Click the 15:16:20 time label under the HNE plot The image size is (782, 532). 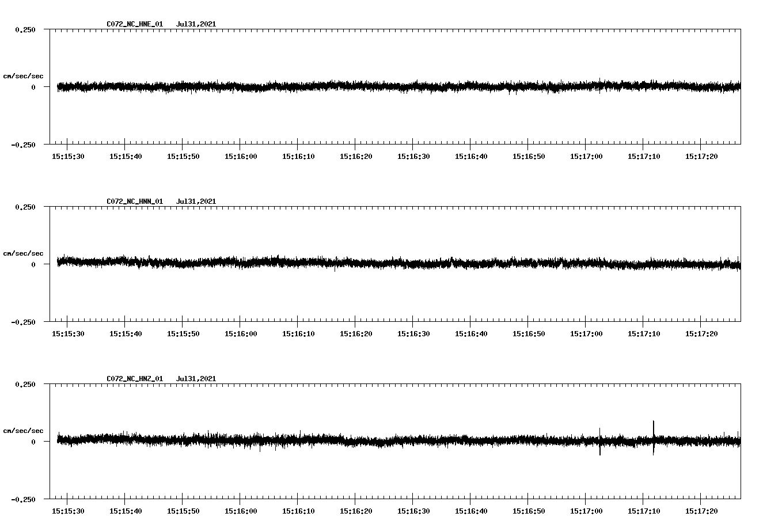(356, 157)
